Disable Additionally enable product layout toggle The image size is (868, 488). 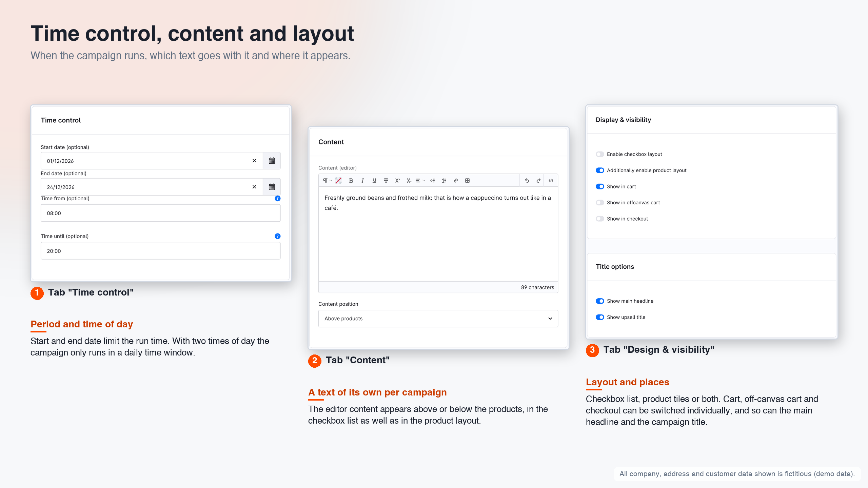(600, 170)
